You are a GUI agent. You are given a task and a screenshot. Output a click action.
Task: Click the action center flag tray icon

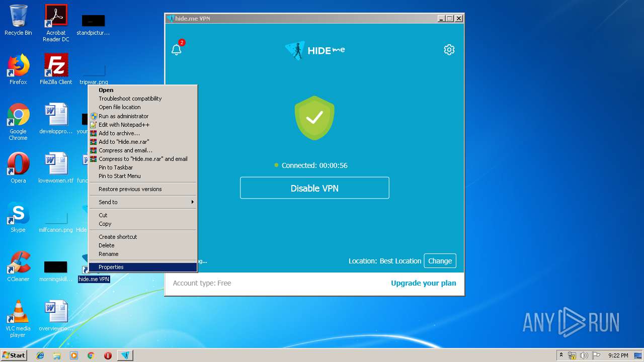tap(596, 355)
